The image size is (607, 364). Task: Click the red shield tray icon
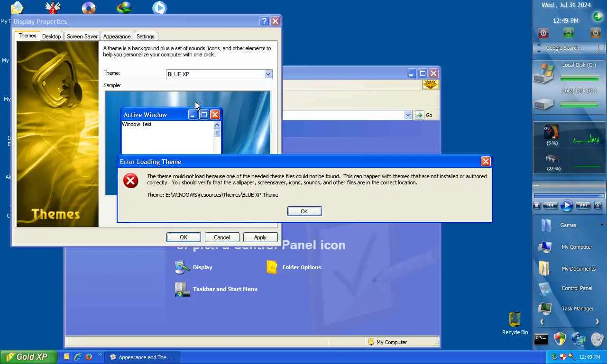(563, 357)
